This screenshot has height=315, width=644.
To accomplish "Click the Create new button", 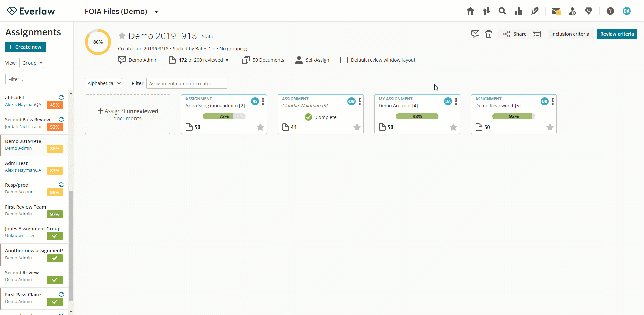I will 25,47.
